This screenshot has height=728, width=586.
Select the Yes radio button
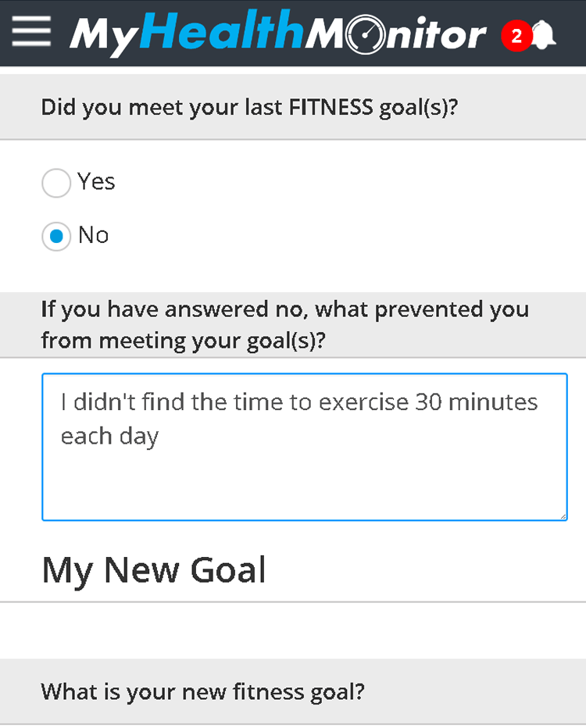pos(56,184)
